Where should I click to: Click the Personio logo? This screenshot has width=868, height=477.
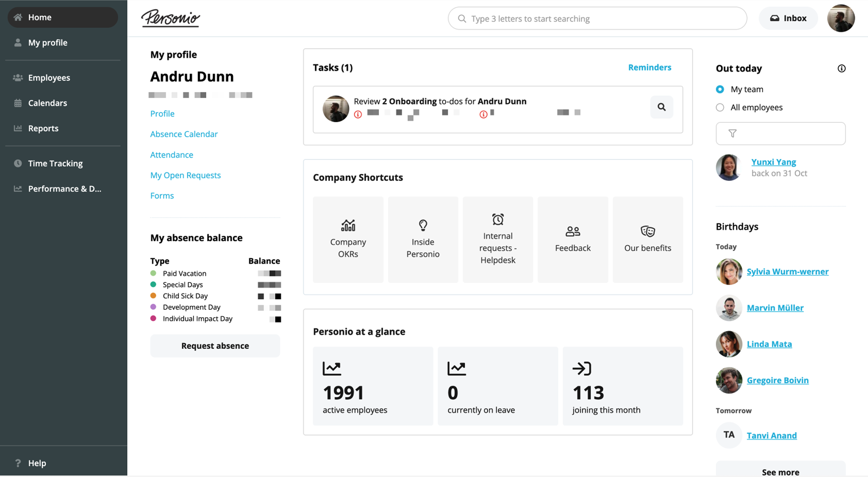[x=171, y=18]
